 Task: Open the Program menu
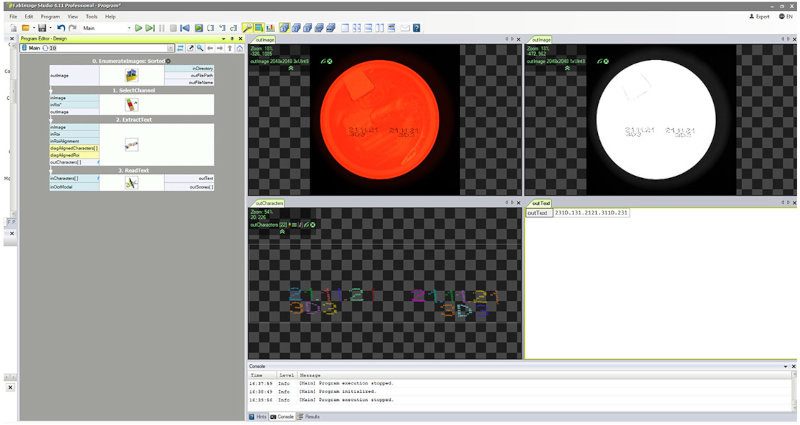50,17
